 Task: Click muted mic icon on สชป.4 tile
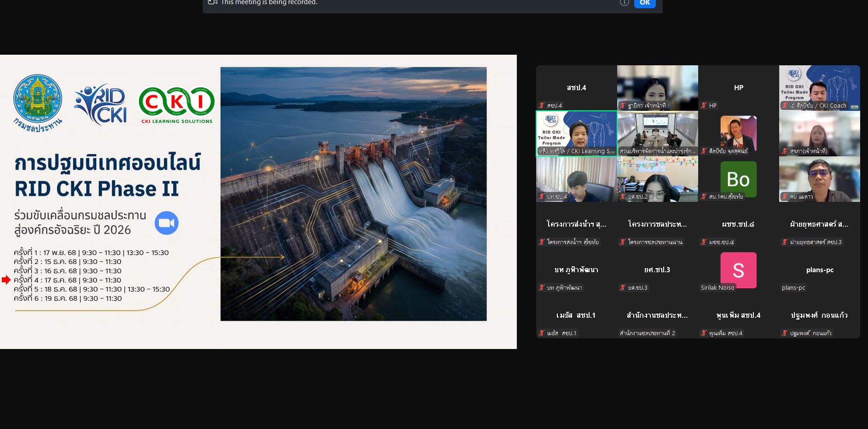(x=542, y=105)
